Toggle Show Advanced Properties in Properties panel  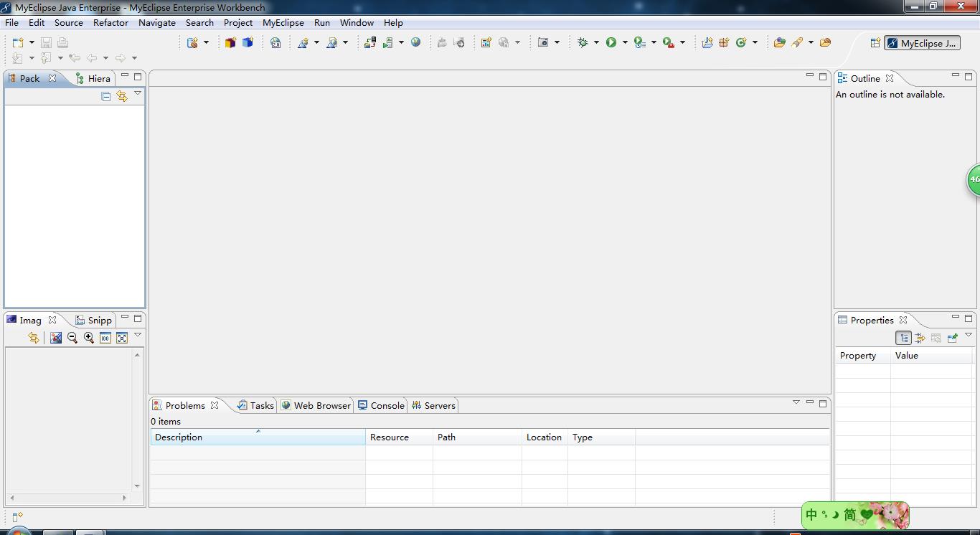pyautogui.click(x=920, y=338)
